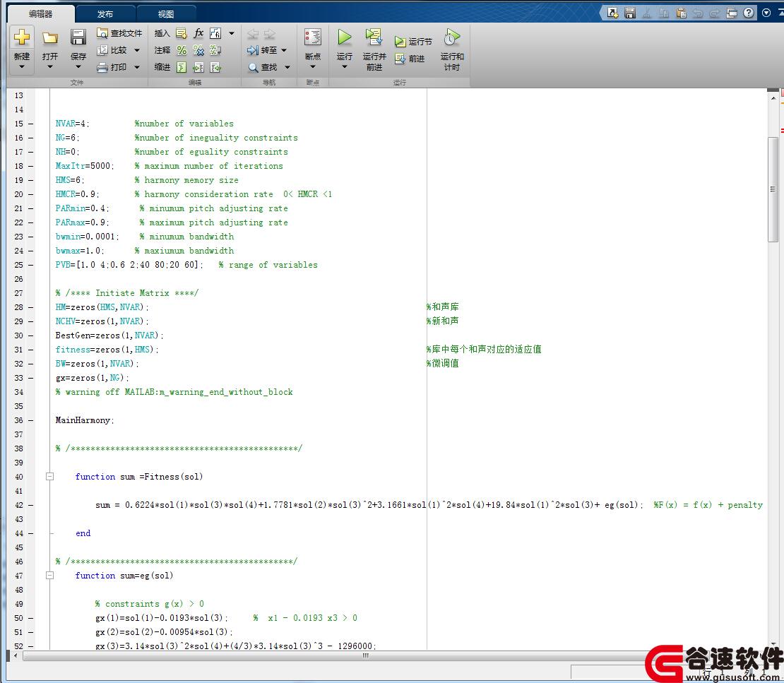This screenshot has height=683, width=784.
Task: Click the comment "% harmony memory size"
Action: [x=186, y=180]
